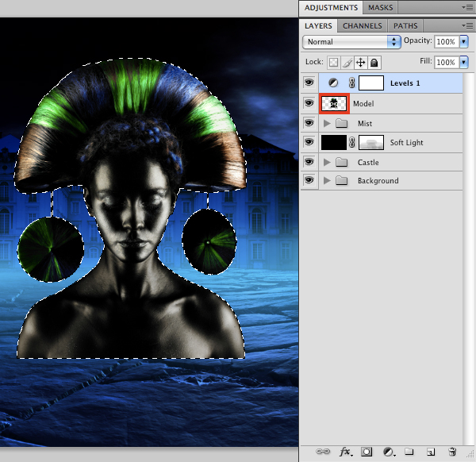The height and width of the screenshot is (462, 476).
Task: Create a new group folder icon
Action: [409, 452]
